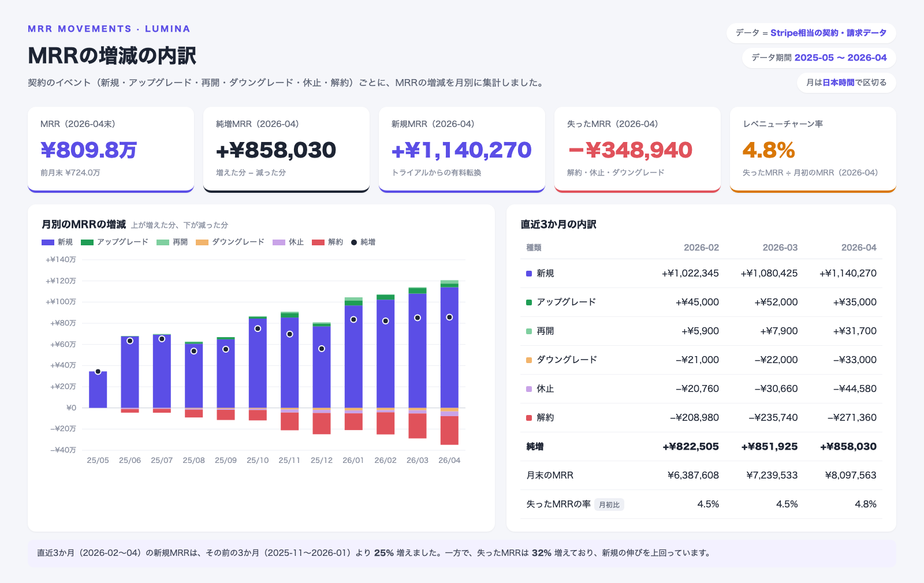Screen dimensions: 924x583
Task: Click the 月初比 badge
Action: (609, 505)
